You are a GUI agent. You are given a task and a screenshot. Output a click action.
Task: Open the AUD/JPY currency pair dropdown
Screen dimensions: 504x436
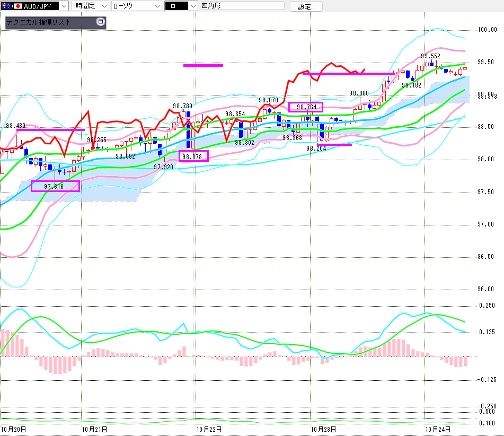(64, 6)
